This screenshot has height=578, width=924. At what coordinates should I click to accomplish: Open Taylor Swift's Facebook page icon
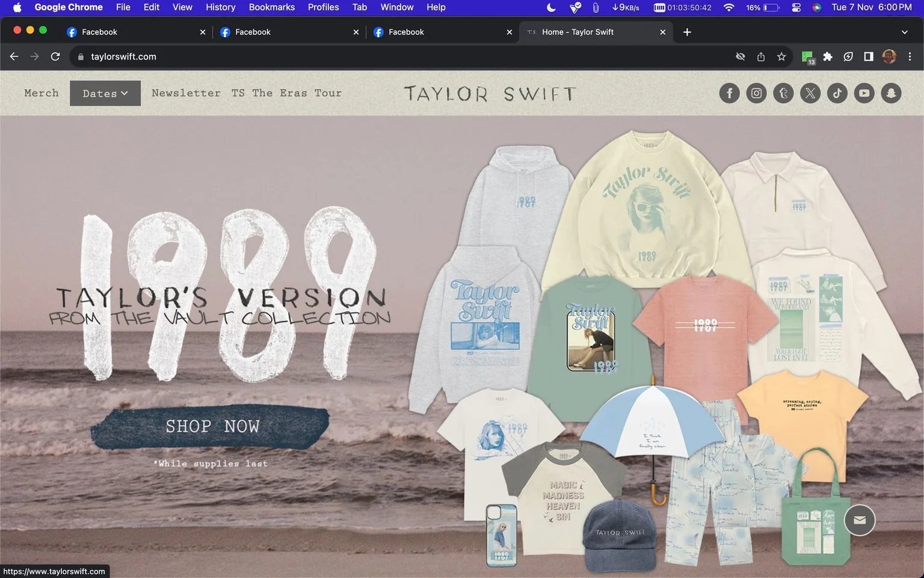[729, 93]
